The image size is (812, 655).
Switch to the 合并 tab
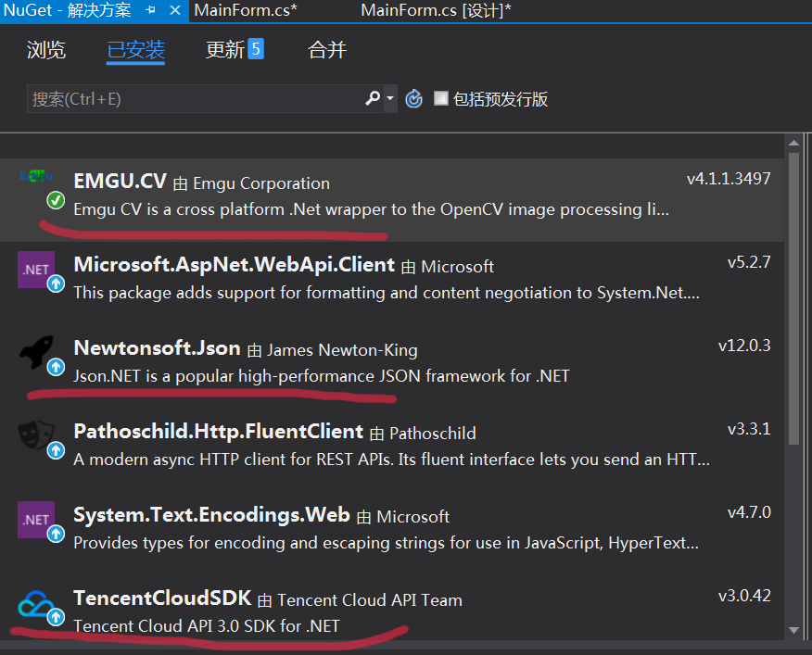click(x=326, y=50)
